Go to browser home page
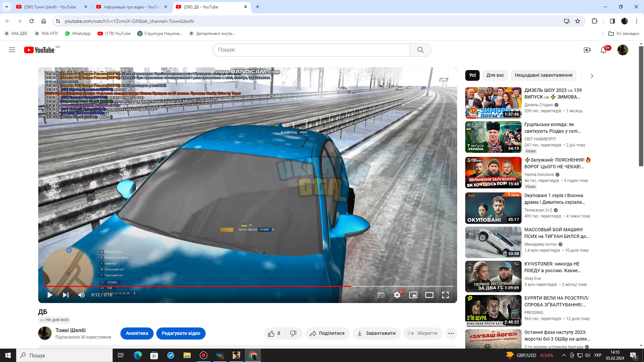 click(44, 21)
